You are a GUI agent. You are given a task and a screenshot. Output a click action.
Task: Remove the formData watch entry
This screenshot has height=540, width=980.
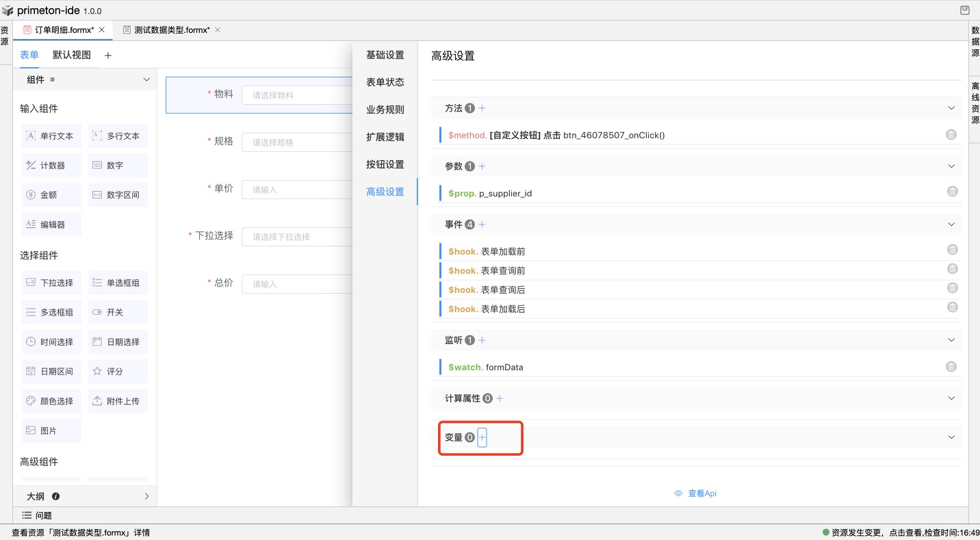tap(951, 367)
